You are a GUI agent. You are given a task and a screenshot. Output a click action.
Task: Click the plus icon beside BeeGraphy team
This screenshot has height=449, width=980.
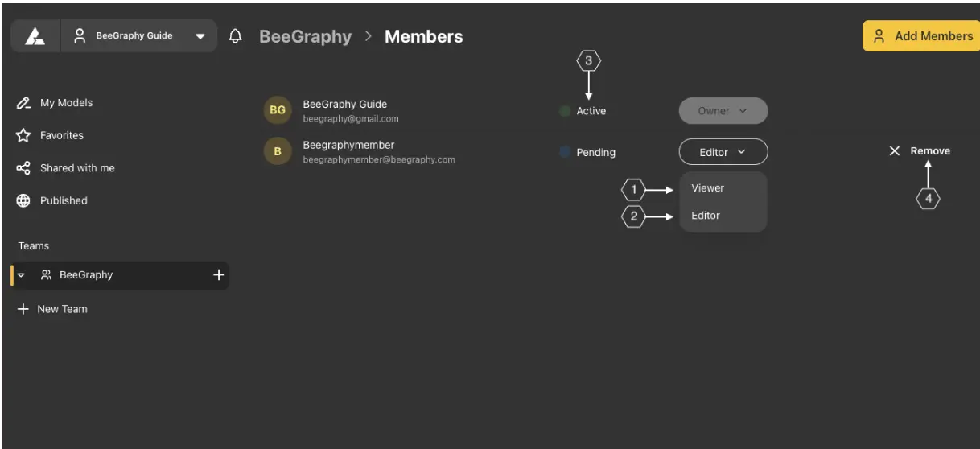coord(218,275)
